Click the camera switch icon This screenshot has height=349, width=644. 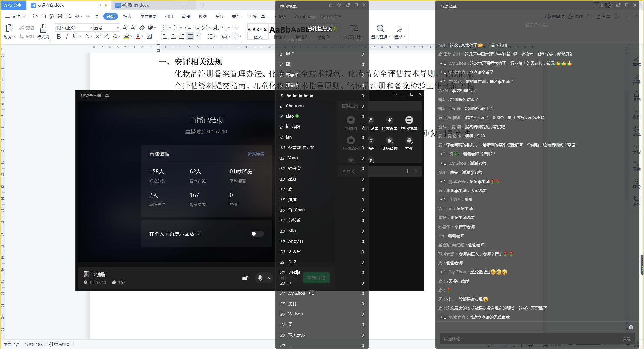click(245, 278)
